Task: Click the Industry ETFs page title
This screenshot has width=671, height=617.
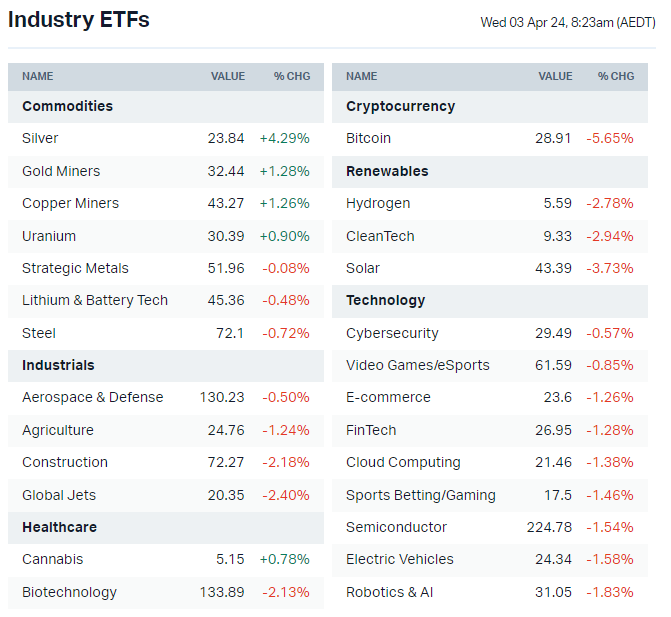Action: click(x=79, y=20)
